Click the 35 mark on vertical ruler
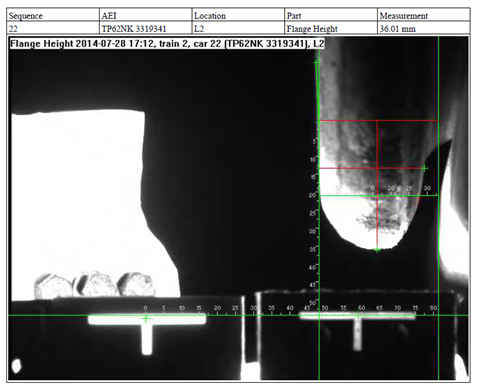Image resolution: width=478 pixels, height=391 pixels. coord(312,249)
